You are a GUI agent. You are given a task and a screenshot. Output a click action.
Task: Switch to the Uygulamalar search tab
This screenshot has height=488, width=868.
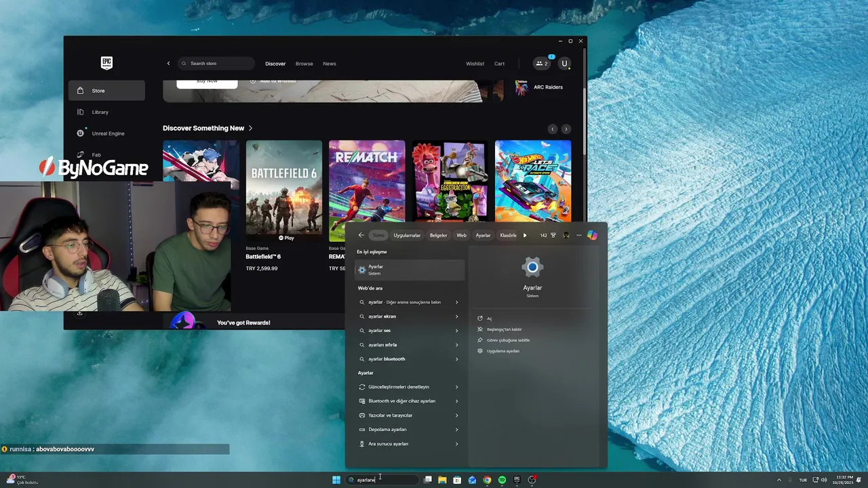tap(407, 235)
